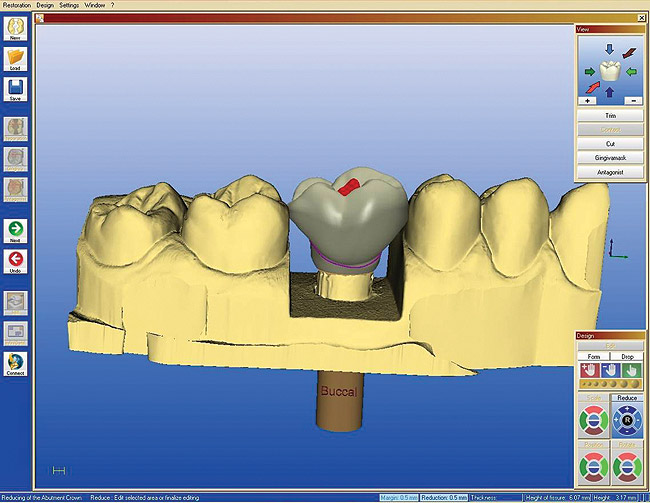
Task: Open the Load folder icon
Action: point(15,59)
